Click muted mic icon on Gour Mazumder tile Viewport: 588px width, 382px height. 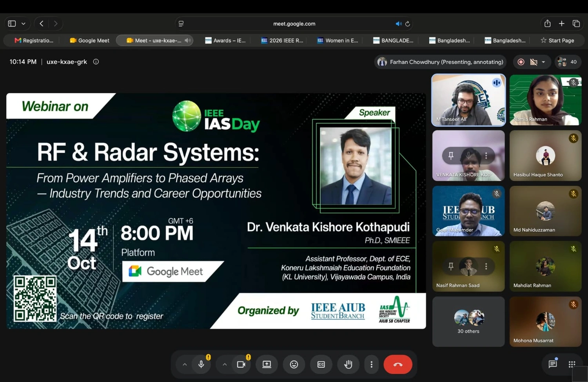pyautogui.click(x=497, y=194)
